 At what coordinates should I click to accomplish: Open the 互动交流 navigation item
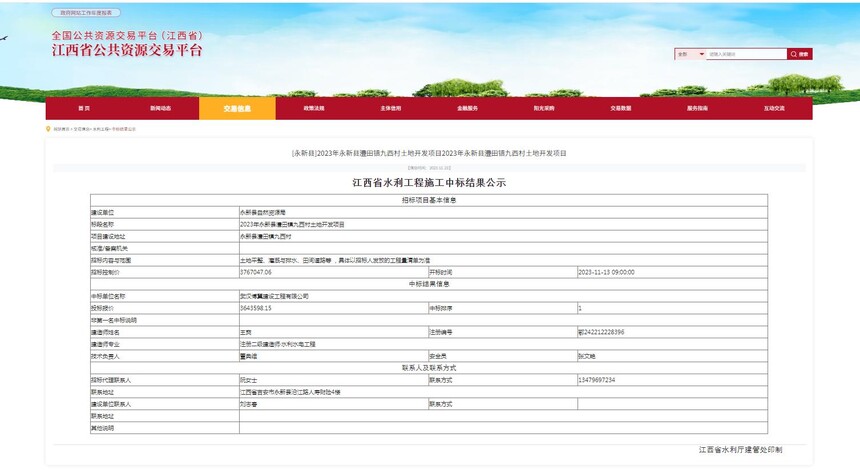774,108
